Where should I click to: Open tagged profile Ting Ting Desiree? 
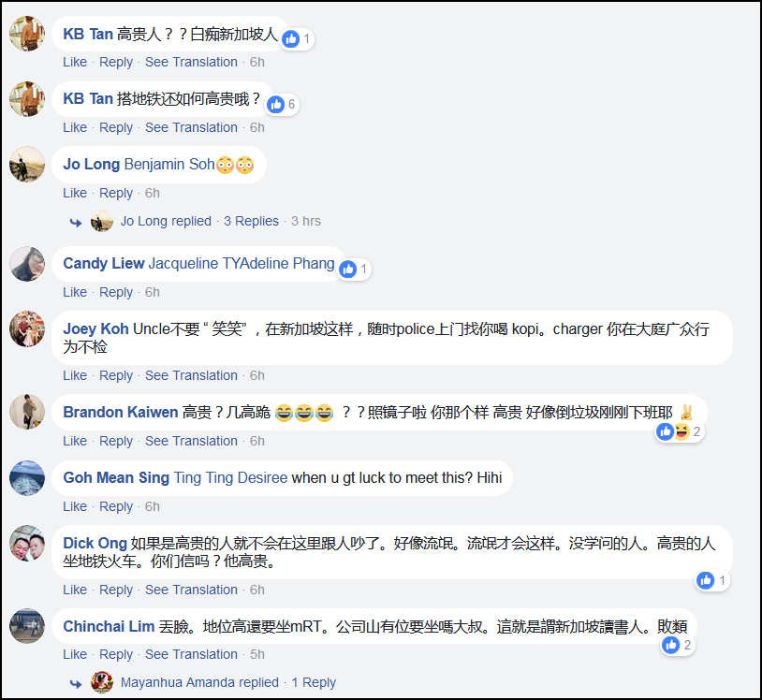click(230, 477)
